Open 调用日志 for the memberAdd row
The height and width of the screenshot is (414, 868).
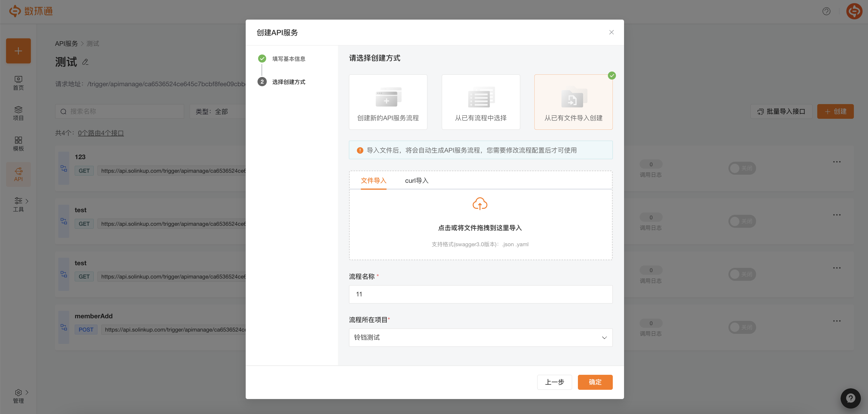[x=650, y=334]
